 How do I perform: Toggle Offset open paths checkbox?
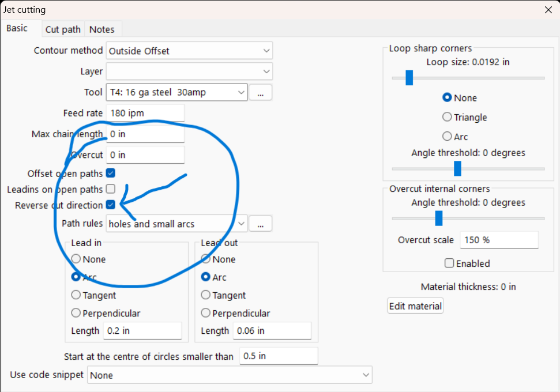pyautogui.click(x=111, y=173)
